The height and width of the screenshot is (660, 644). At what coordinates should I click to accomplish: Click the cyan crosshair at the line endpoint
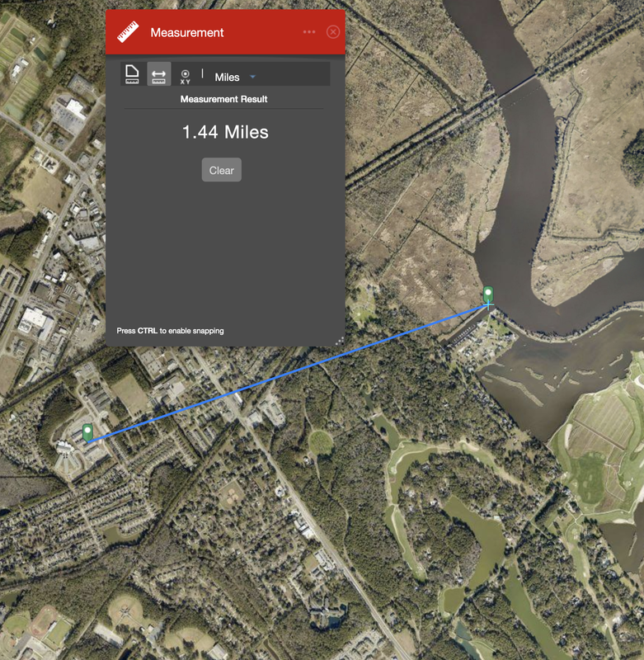coord(488,304)
